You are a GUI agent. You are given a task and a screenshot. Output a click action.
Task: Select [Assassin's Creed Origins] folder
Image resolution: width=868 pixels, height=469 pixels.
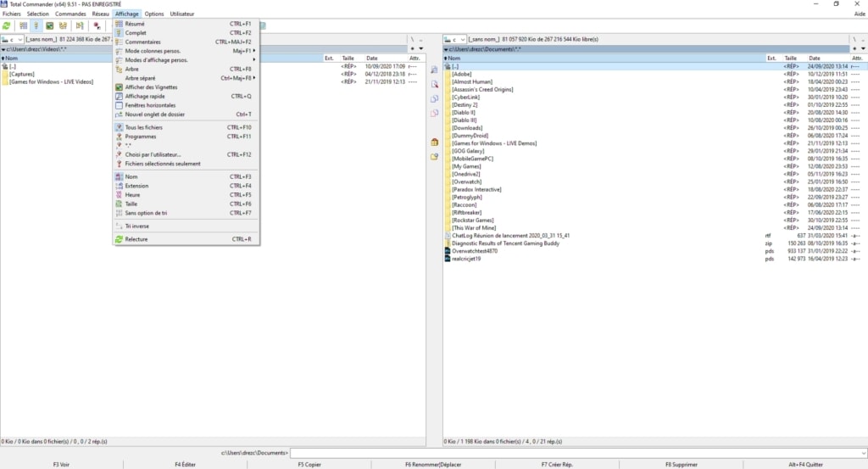(x=482, y=89)
